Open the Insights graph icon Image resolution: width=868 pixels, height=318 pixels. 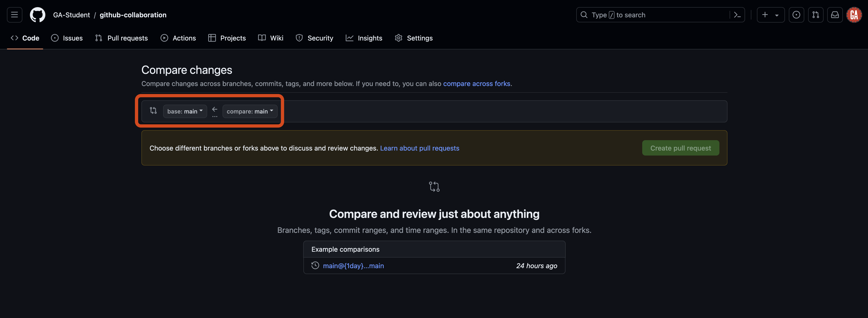[350, 38]
